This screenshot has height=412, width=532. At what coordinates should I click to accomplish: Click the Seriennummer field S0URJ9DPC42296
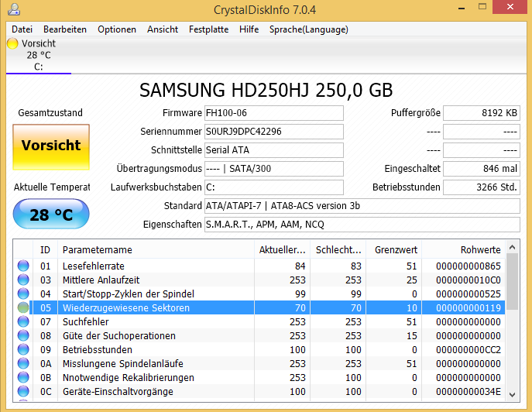274,132
